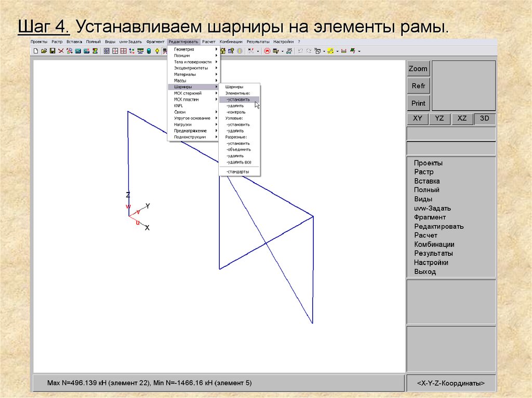Click Фрагмент in the right side panel
This screenshot has height=398, width=532.
430,217
